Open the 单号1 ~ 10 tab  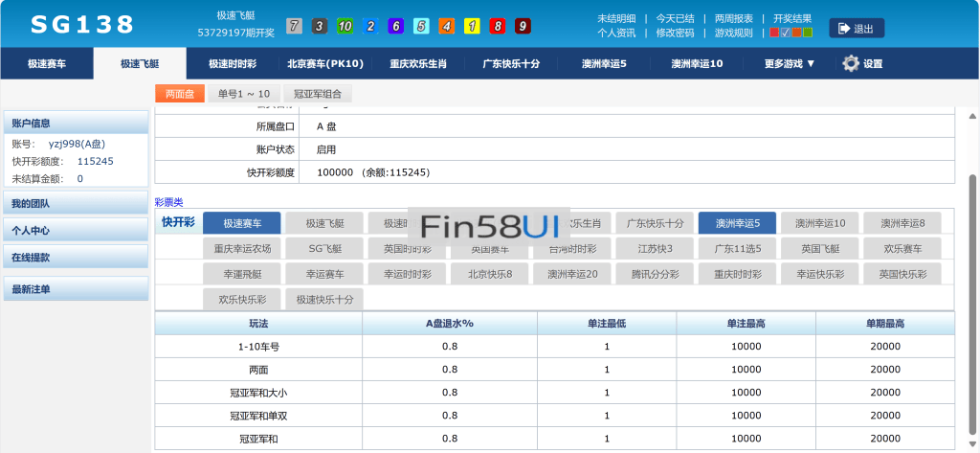click(244, 94)
